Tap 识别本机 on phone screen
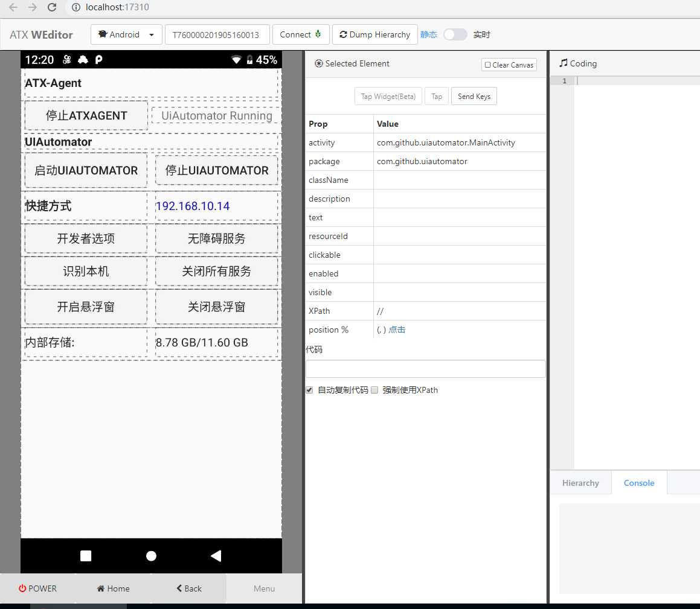Screen dimensions: 700x609 tap(86, 271)
